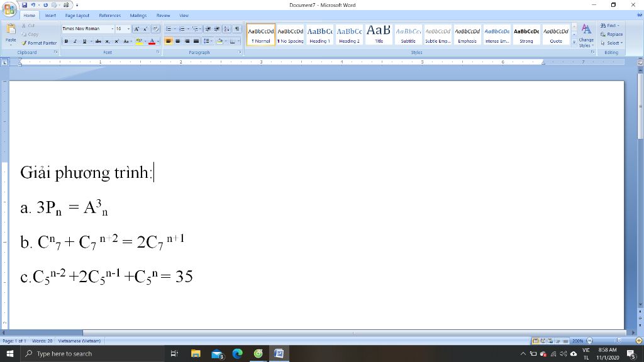
Task: Open the font name dropdown
Action: [x=112, y=29]
